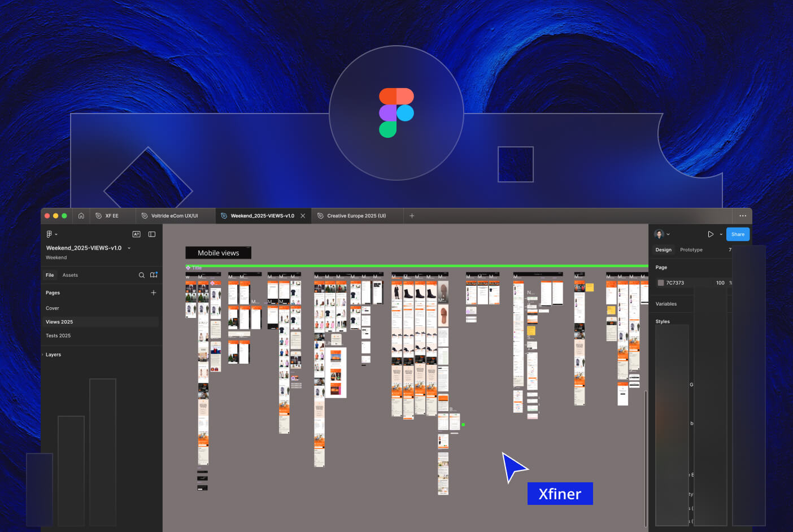Screen dimensions: 793x532
Task: Edit the 7C7373 hex color field
Action: click(675, 283)
